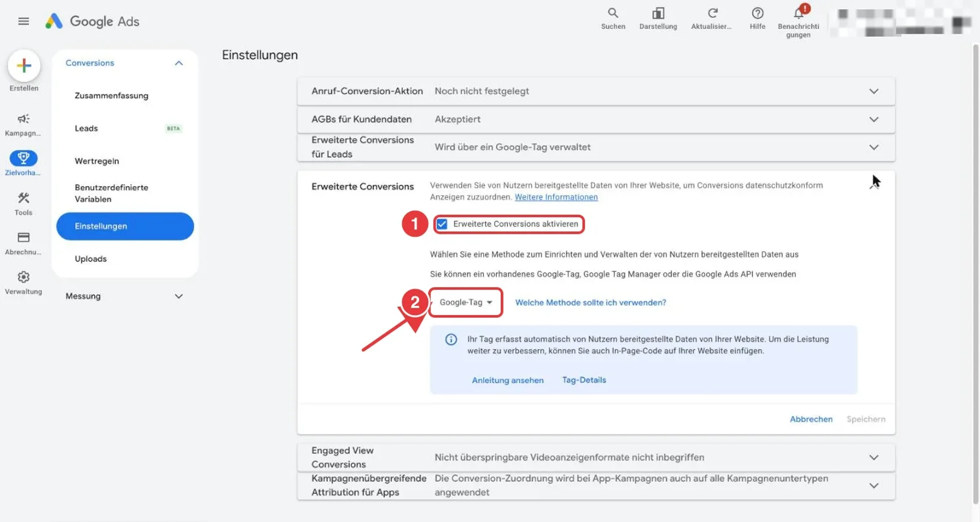Toggle Erweiterte Conversions aktivieren checkbox
The width and height of the screenshot is (980, 522).
(x=442, y=224)
